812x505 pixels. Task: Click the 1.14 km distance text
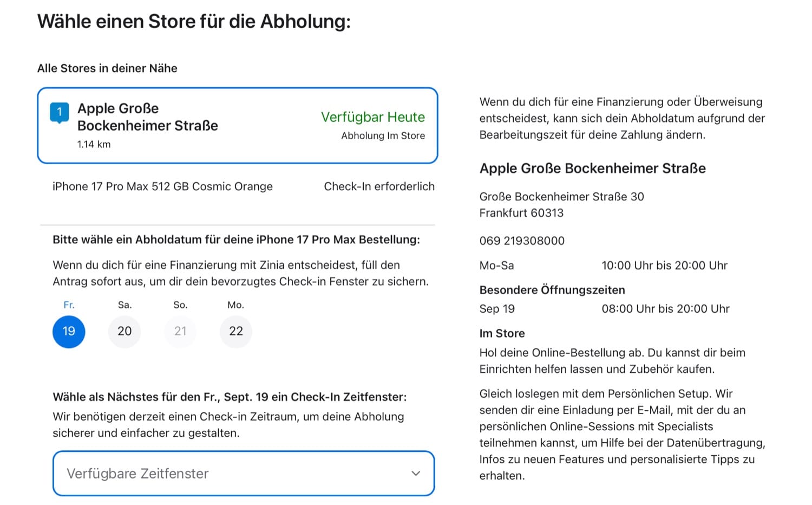point(94,144)
